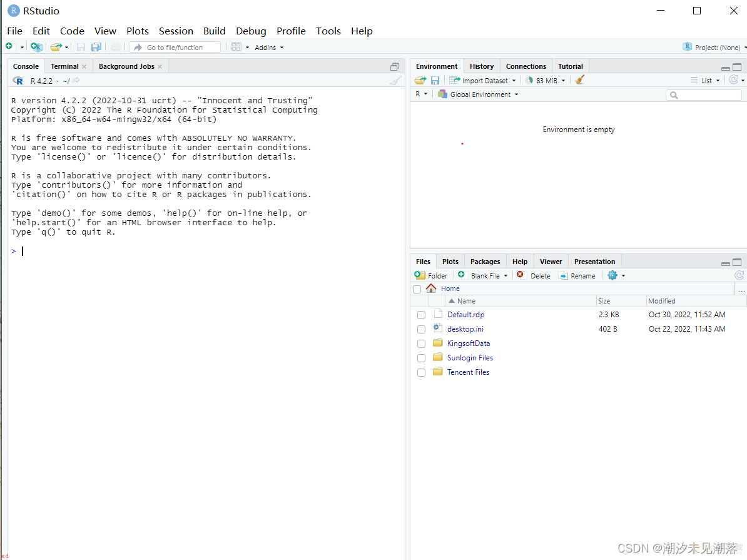Image resolution: width=747 pixels, height=560 pixels.
Task: Close the Terminal tab
Action: (x=84, y=67)
